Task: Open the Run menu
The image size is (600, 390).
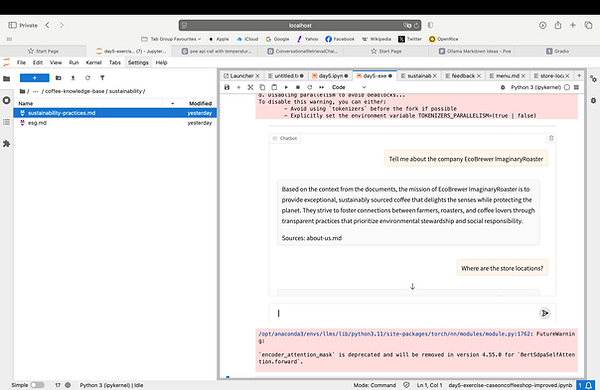Action: coord(74,62)
